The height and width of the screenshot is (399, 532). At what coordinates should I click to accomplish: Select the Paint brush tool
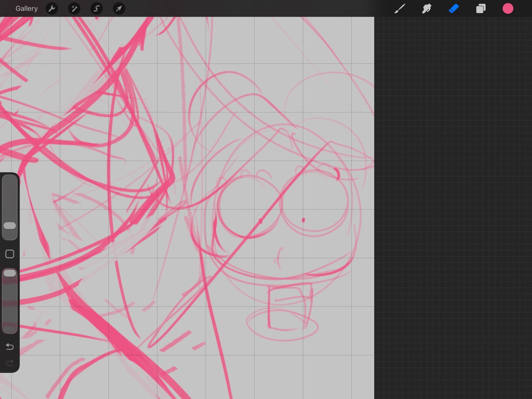pyautogui.click(x=400, y=9)
